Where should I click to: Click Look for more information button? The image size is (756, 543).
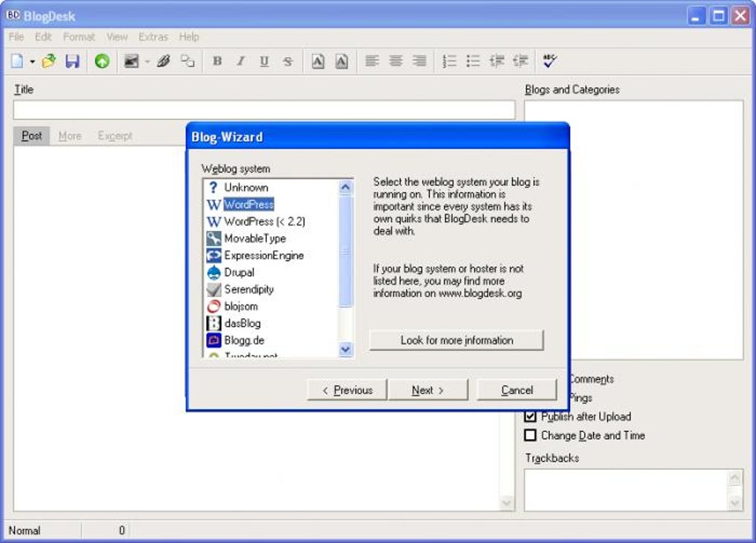(x=457, y=340)
